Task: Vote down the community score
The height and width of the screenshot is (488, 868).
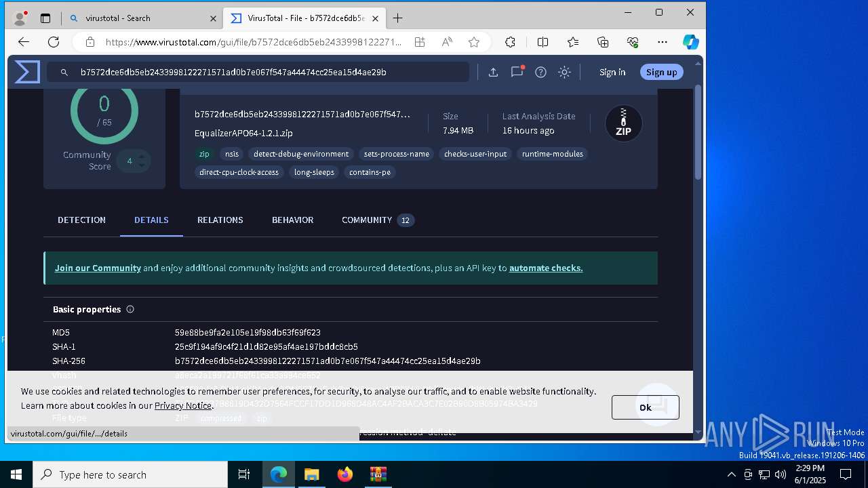Action: [x=142, y=165]
